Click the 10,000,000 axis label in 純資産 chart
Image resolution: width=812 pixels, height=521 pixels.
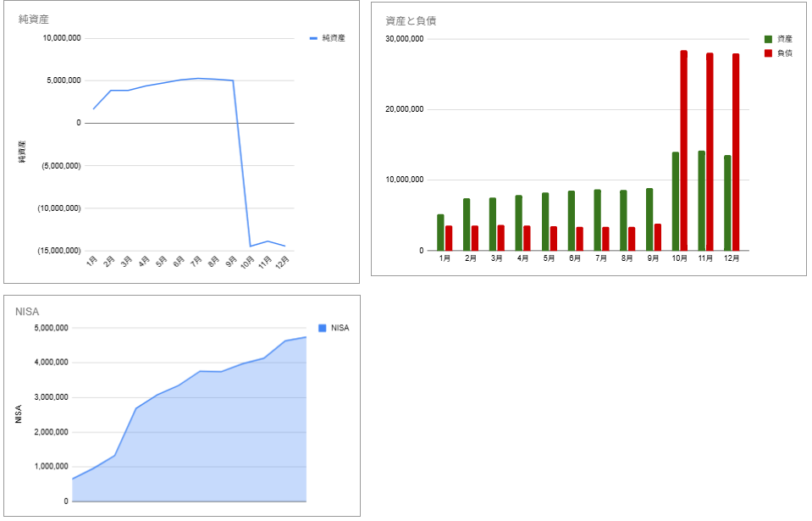[62, 38]
